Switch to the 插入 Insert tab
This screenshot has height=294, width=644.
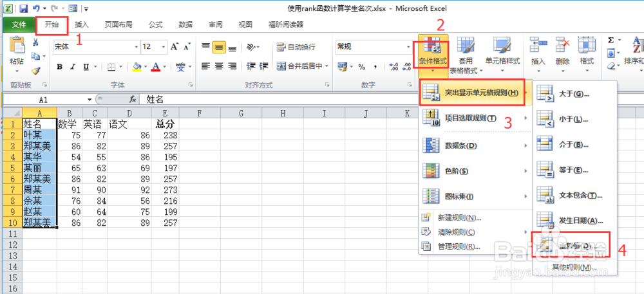(81, 24)
